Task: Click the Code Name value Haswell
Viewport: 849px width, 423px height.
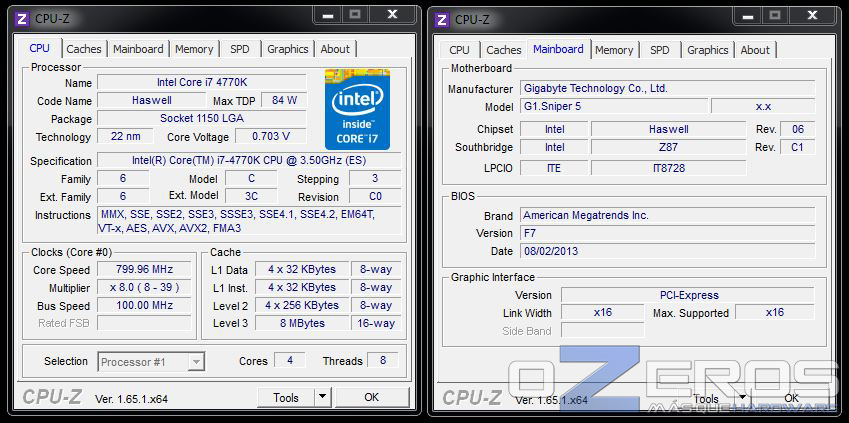Action: tap(152, 100)
